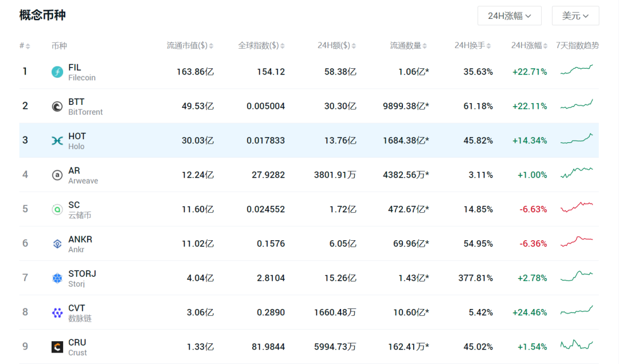Open the CRU Crust link

77,347
